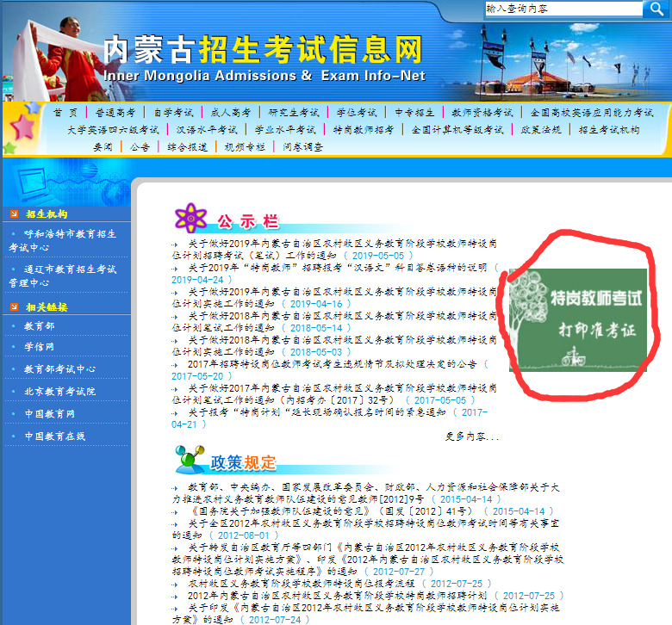Type in the 输入查询内容 search field
Image resolution: width=672 pixels, height=625 pixels.
click(x=562, y=9)
